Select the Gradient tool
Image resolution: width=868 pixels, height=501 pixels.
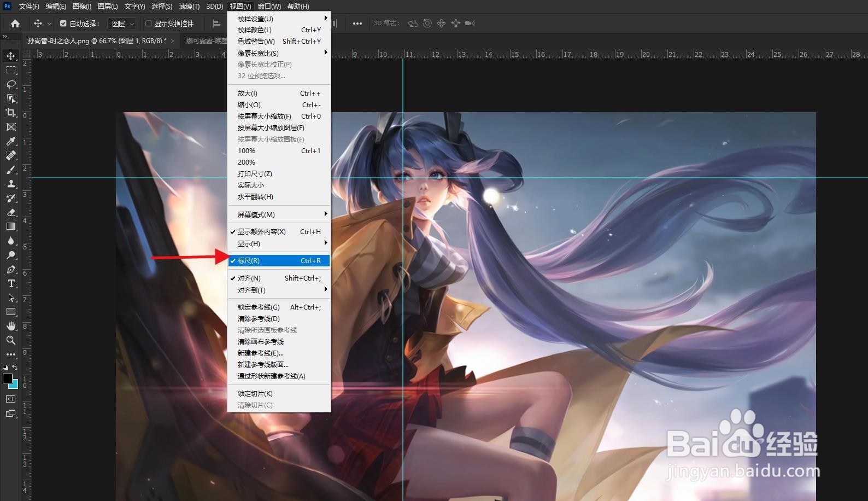(x=11, y=226)
